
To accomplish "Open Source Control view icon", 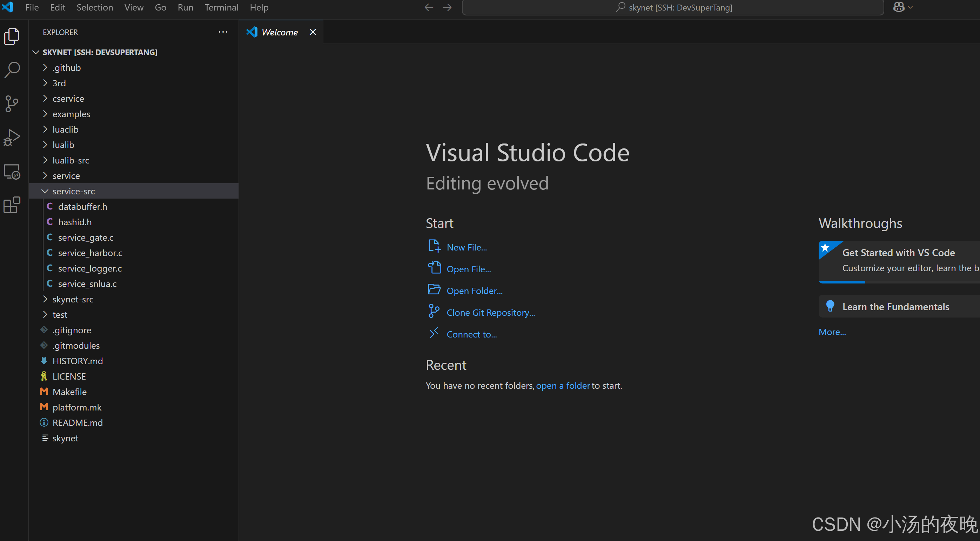I will [12, 103].
